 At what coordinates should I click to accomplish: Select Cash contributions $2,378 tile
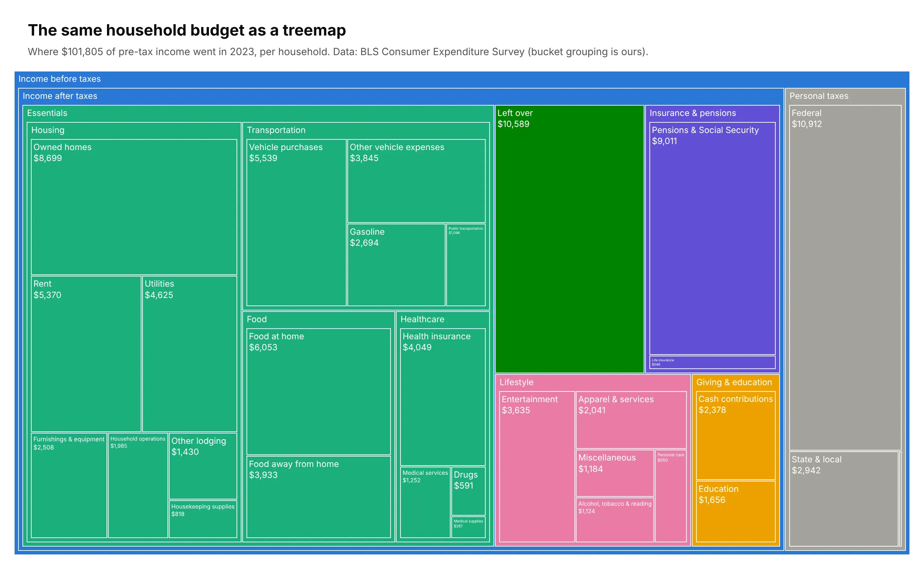[x=736, y=435]
